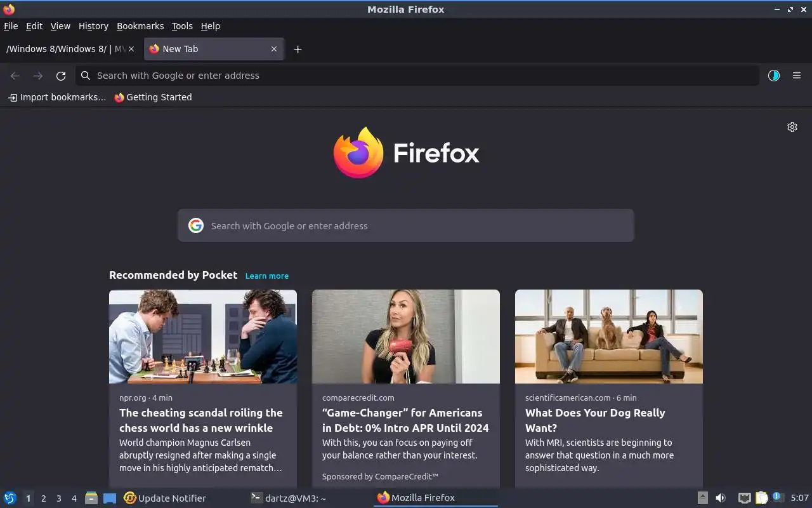Open the file manager taskbar icon
Viewport: 812px width, 508px height.
pyautogui.click(x=91, y=498)
